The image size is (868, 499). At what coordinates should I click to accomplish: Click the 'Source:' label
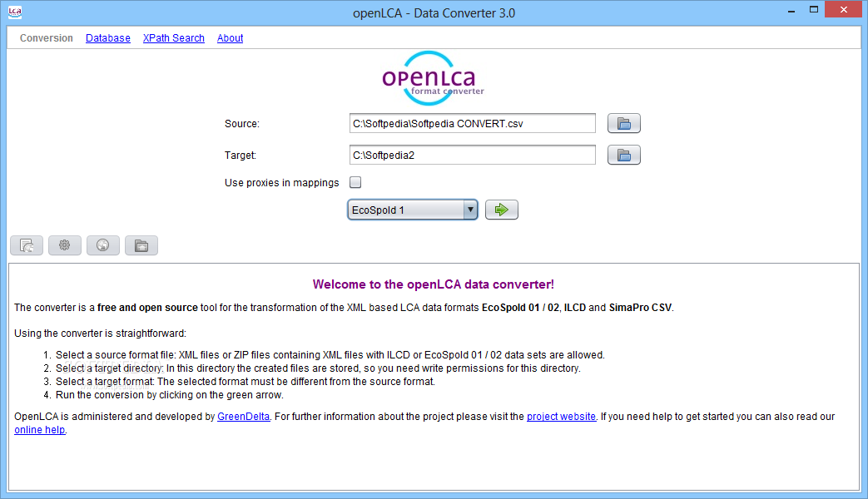tap(242, 124)
